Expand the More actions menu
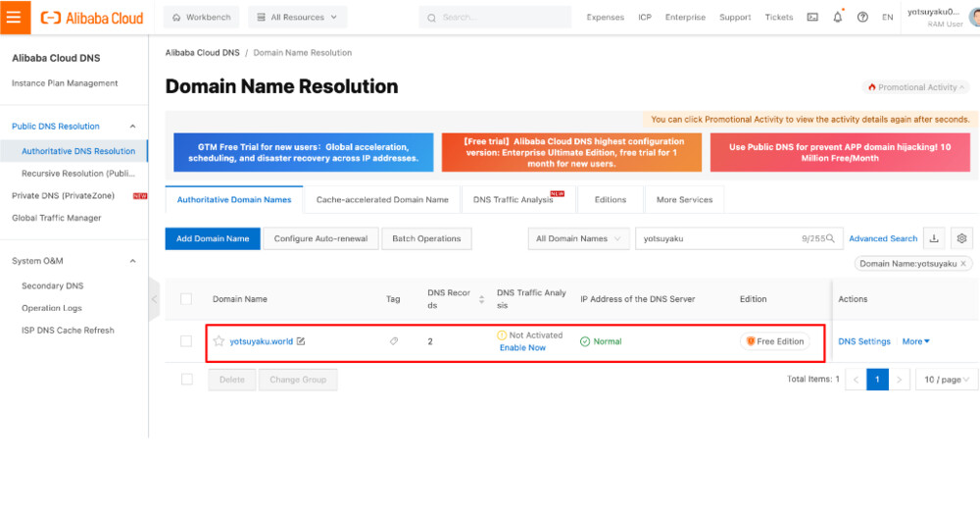980x514 pixels. (915, 341)
